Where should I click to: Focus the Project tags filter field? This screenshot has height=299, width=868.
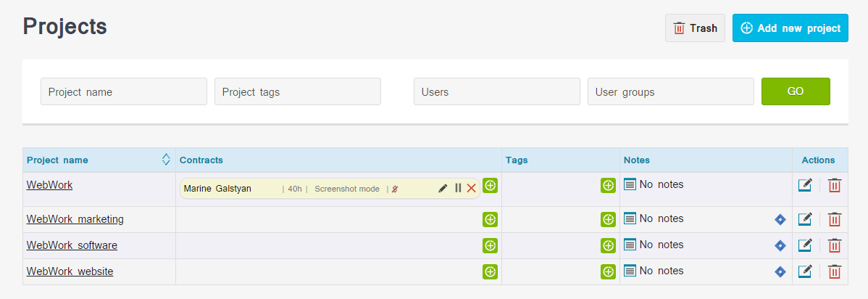point(297,91)
